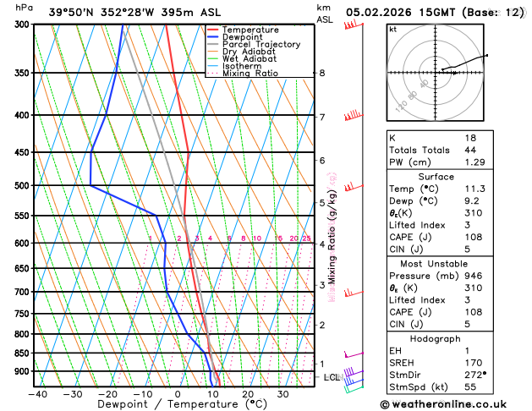
Task: Click the blue Dewpoint line swatch in legend
Action: (213, 37)
